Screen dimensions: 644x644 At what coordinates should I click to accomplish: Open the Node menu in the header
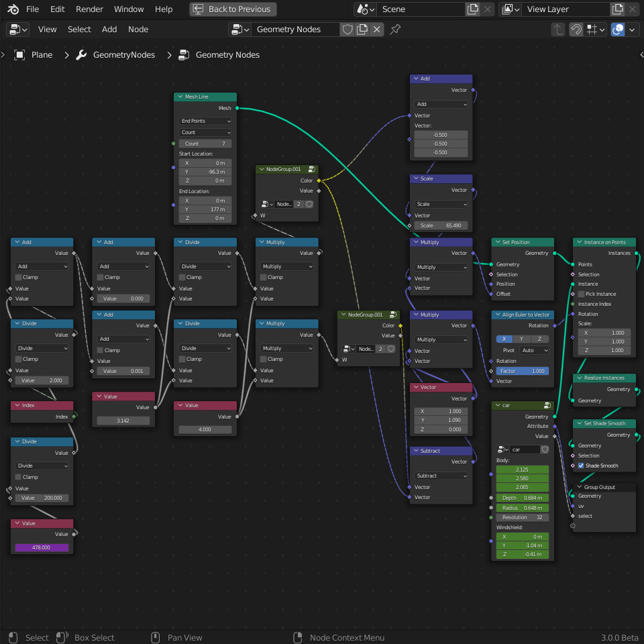(138, 30)
